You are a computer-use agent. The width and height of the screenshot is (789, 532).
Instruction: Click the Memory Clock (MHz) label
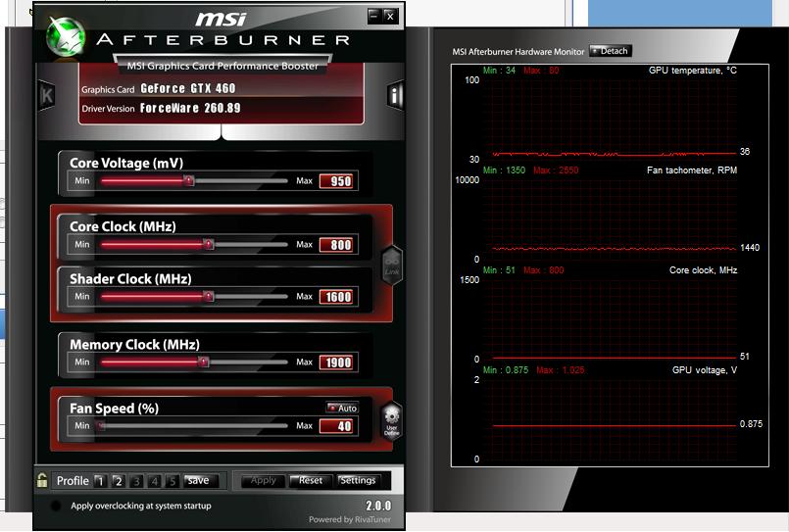click(x=134, y=345)
